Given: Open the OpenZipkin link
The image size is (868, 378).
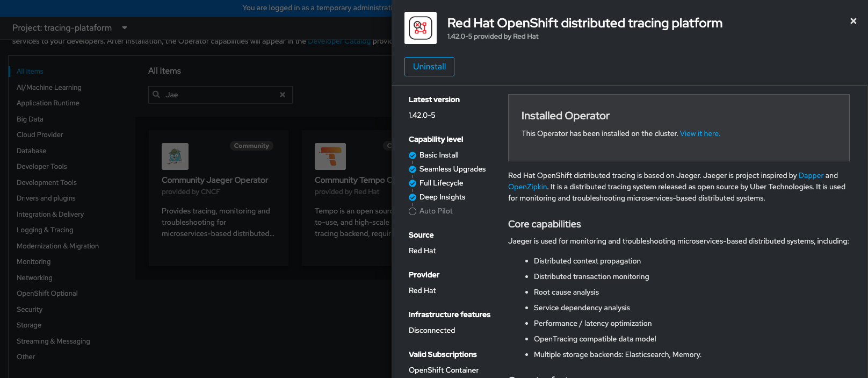Looking at the screenshot, I should pos(527,187).
